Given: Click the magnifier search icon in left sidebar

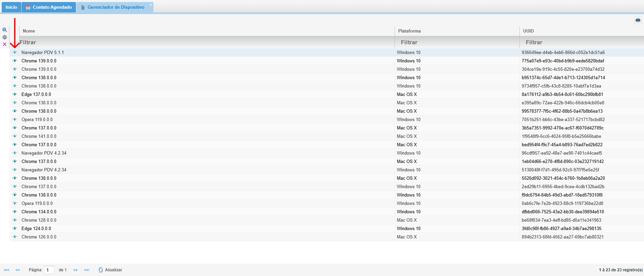Looking at the screenshot, I should (x=5, y=30).
